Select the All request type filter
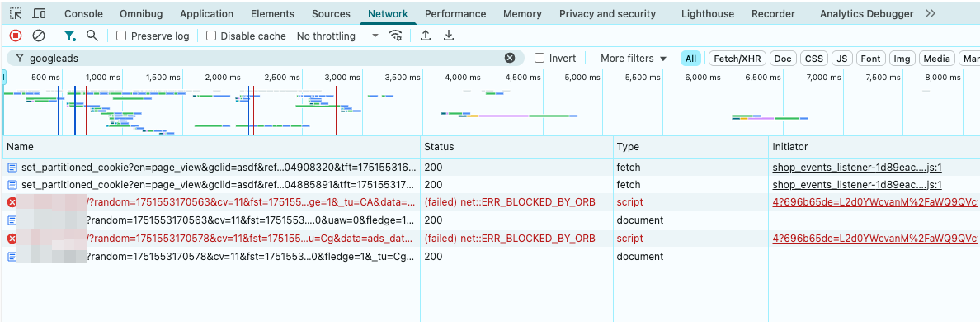Image resolution: width=980 pixels, height=322 pixels. [x=690, y=59]
